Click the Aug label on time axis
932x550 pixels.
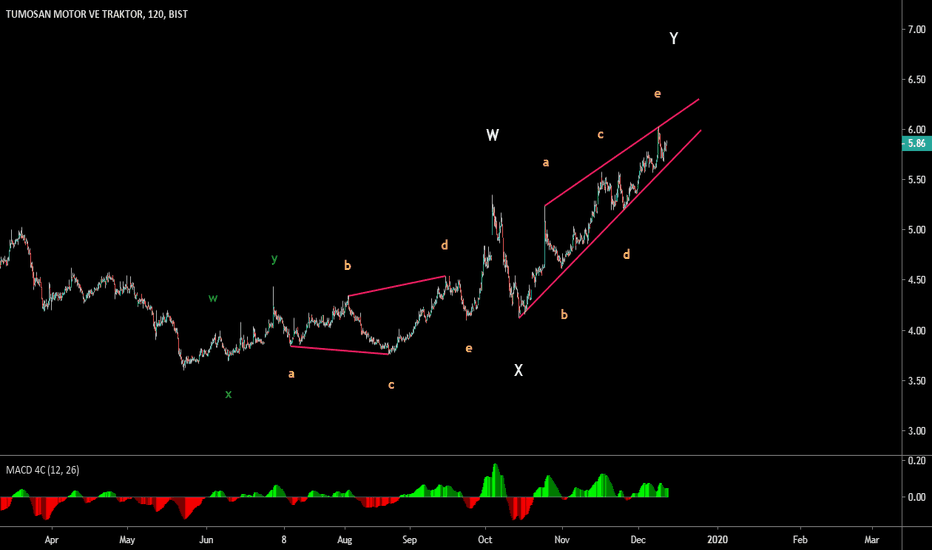coord(345,540)
